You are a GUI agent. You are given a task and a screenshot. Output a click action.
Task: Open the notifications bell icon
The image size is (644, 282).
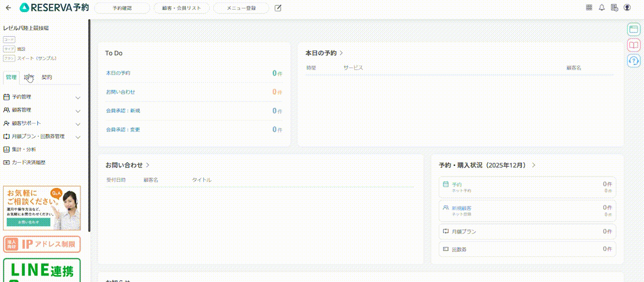602,8
